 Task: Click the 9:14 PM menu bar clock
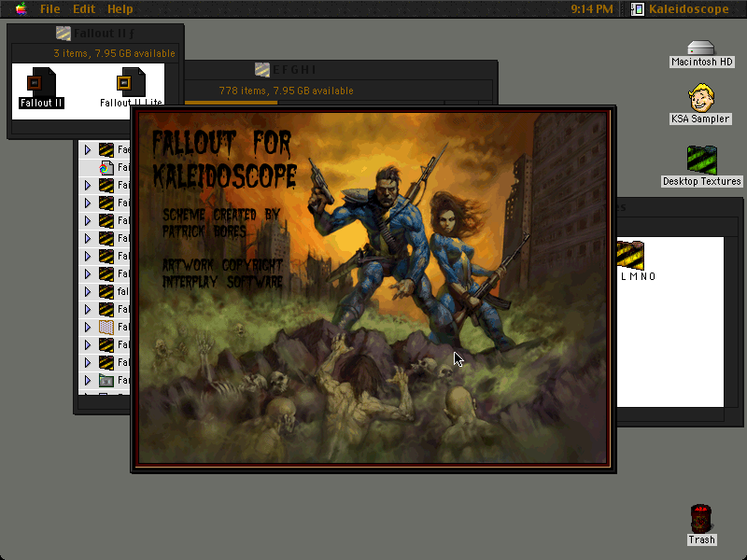592,9
